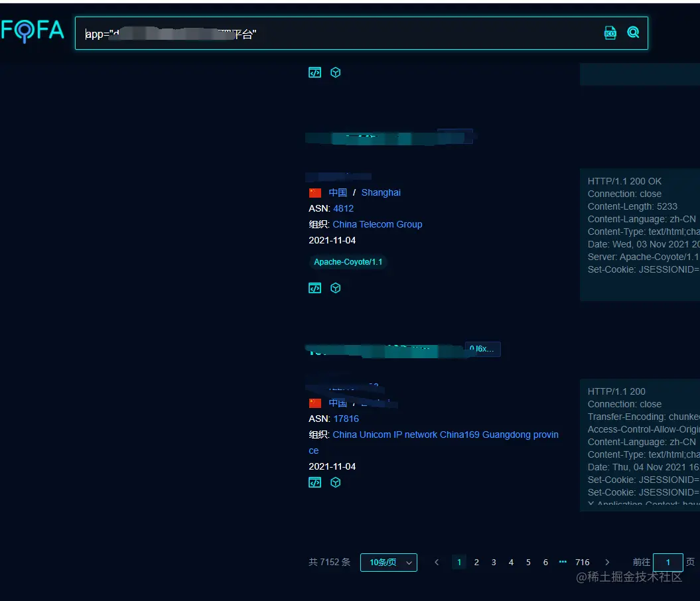Click the FOFA logo
The image size is (700, 601).
(x=33, y=31)
